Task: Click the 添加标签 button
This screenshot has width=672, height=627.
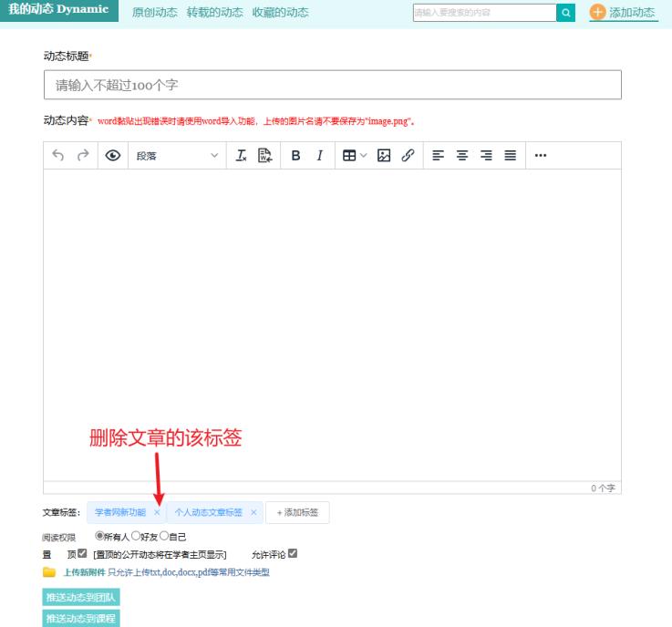Action: 297,513
